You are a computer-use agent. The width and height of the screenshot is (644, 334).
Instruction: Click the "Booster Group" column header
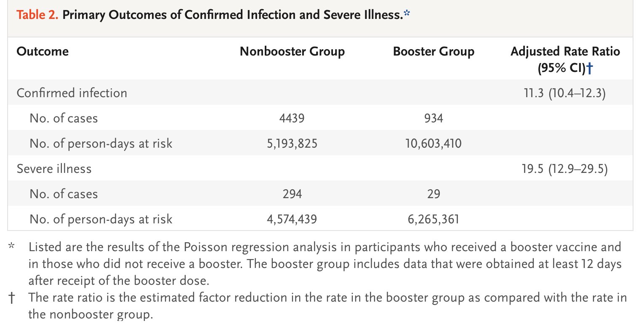pyautogui.click(x=434, y=51)
